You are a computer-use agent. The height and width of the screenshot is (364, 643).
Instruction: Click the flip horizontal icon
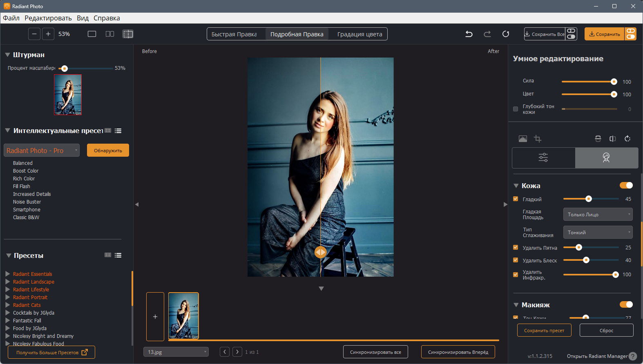tap(613, 139)
